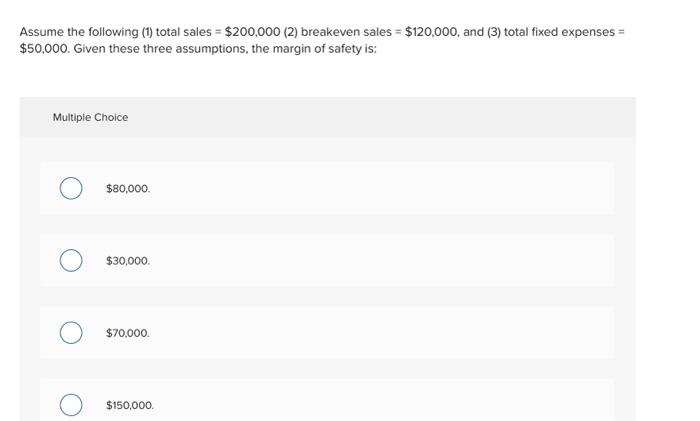The image size is (700, 421).
Task: Select the $80,000 radio button
Action: pos(71,188)
